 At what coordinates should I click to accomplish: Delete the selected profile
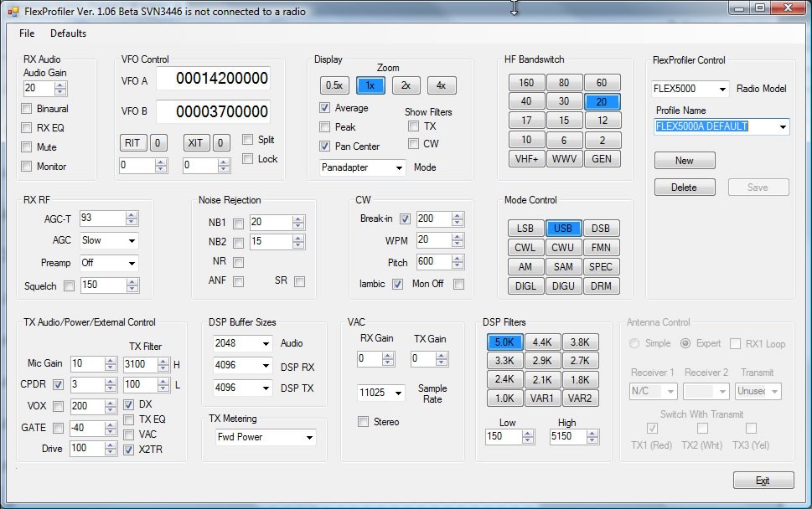pyautogui.click(x=685, y=188)
